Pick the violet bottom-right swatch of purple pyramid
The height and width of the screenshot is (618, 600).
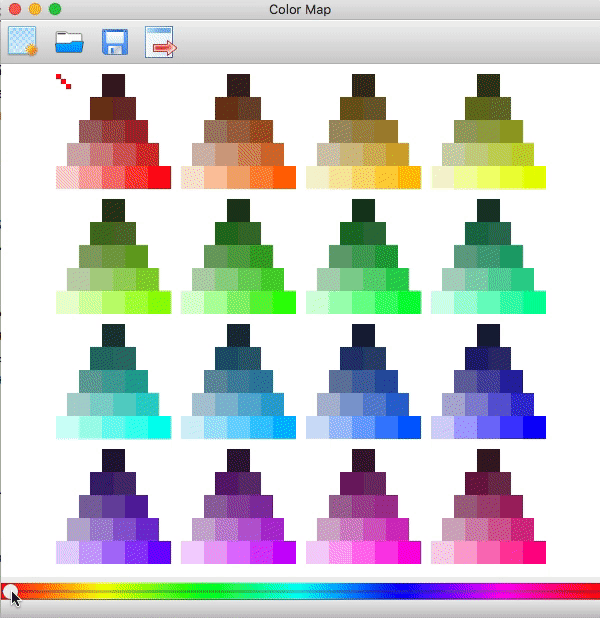click(160, 552)
